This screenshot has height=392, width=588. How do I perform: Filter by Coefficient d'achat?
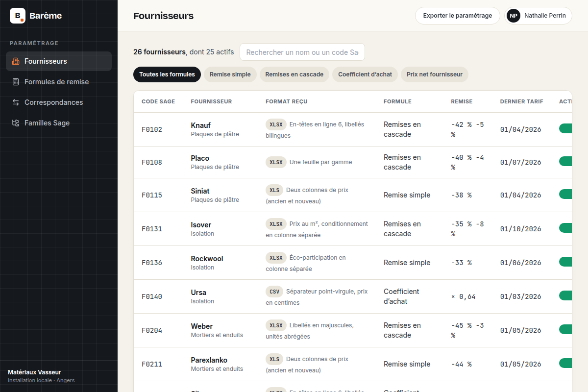365,74
